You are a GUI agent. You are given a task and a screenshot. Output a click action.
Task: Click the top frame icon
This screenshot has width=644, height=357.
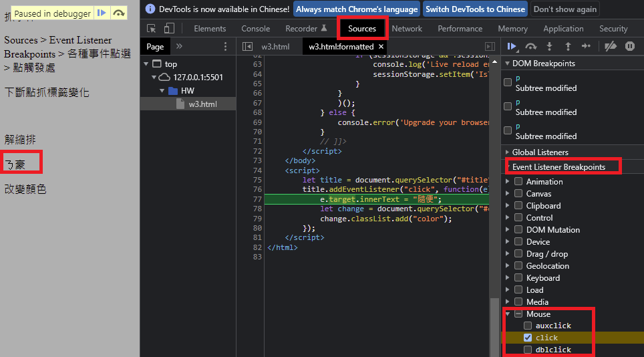[157, 64]
